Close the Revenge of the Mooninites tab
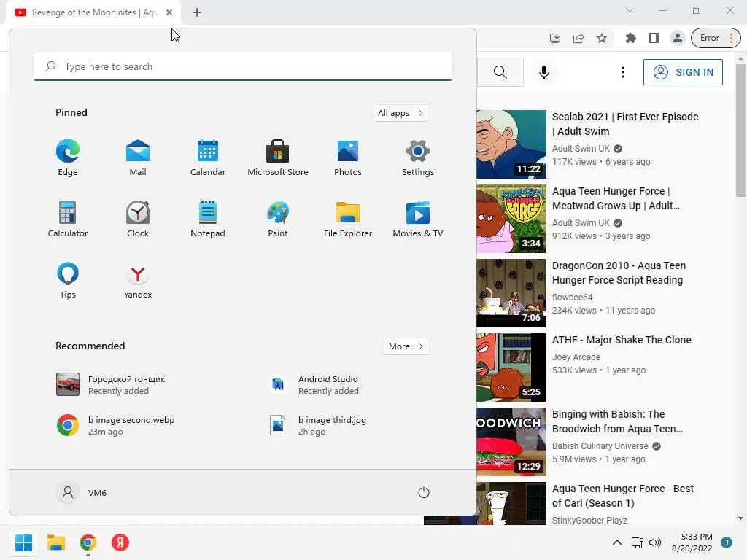 pos(169,12)
